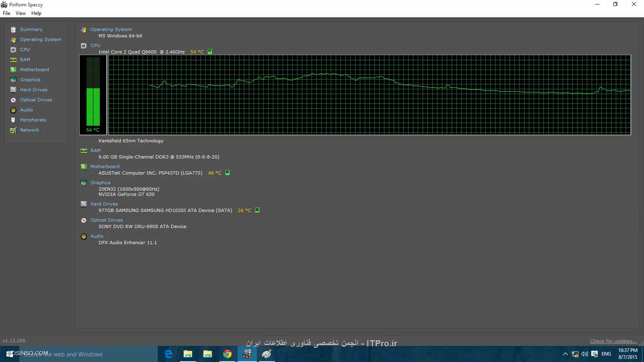Click the Network sidebar icon
644x362 pixels.
coord(13,130)
